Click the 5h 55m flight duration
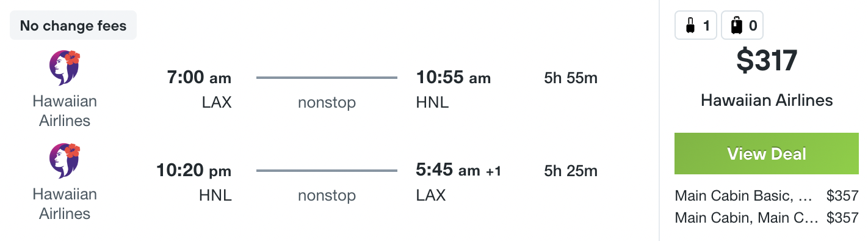This screenshot has height=241, width=868. [x=571, y=78]
